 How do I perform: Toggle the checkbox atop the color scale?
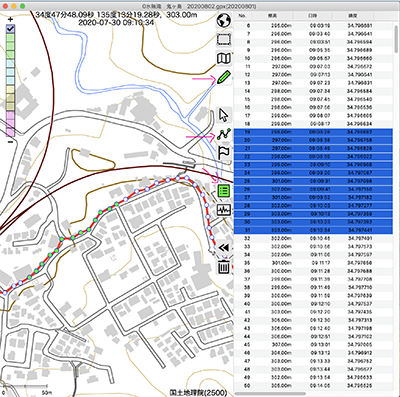[10, 29]
